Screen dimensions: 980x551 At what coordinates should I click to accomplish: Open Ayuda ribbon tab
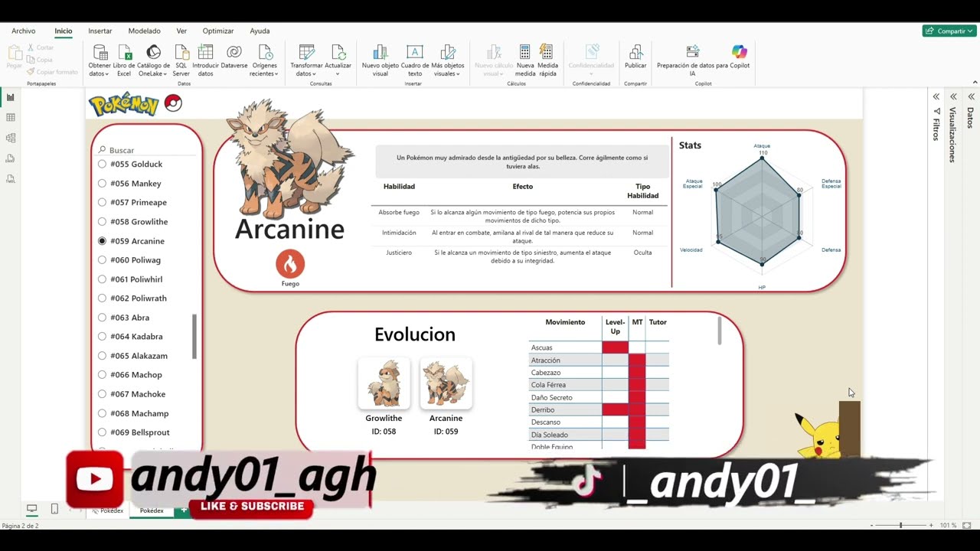coord(260,31)
